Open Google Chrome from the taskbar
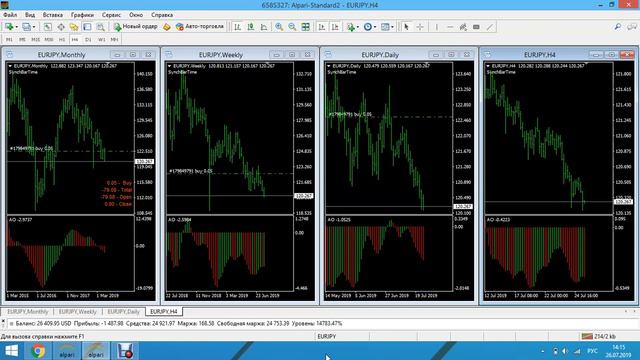The height and width of the screenshot is (360, 640). pyautogui.click(x=38, y=351)
